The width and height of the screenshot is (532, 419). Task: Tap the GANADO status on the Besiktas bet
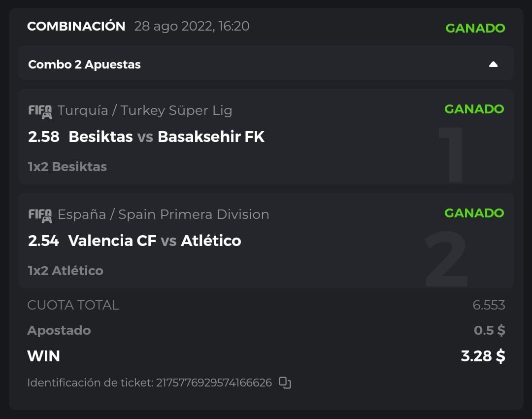point(474,109)
